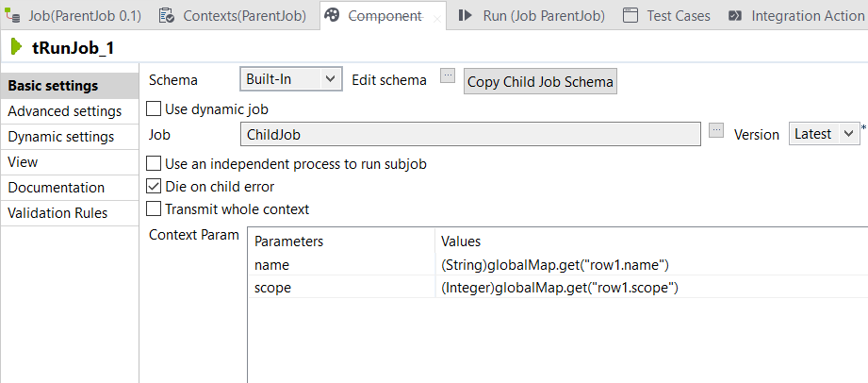The width and height of the screenshot is (868, 383).
Task: Open the Schema Built-In dropdown
Action: [x=290, y=80]
